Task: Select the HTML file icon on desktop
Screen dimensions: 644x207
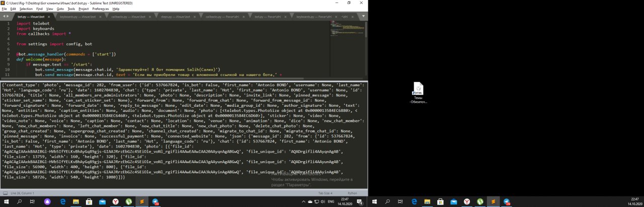Action: pyautogui.click(x=418, y=90)
